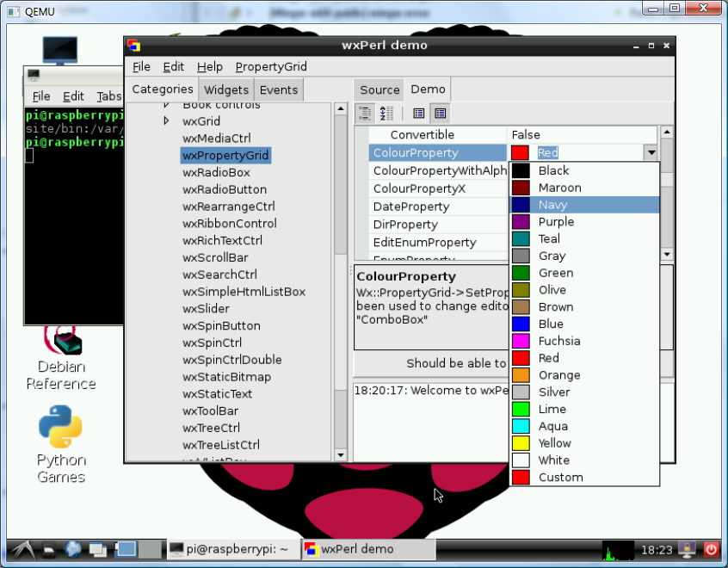Image resolution: width=728 pixels, height=568 pixels.
Task: Switch to the Events tab
Action: tap(279, 90)
